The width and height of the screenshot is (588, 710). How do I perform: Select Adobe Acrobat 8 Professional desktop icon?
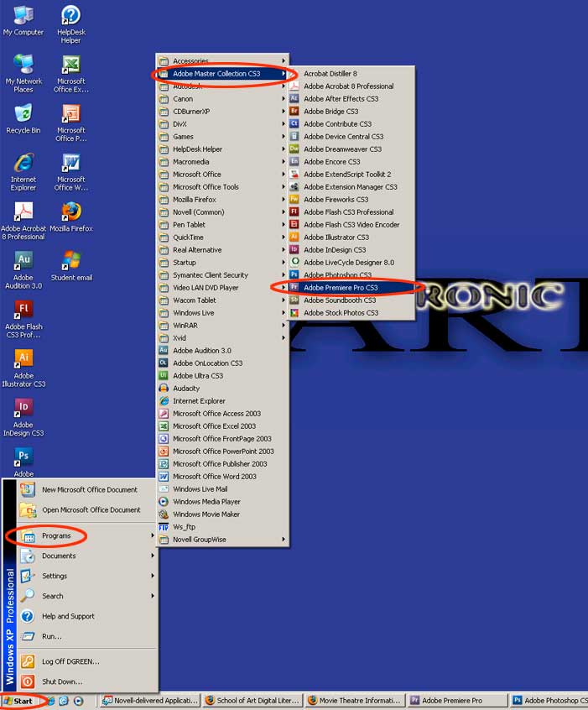pos(23,221)
